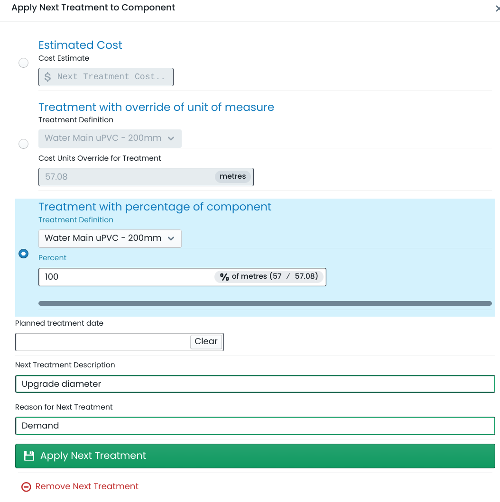This screenshot has height=502, width=500.
Task: Click the Next Treatment Cost input
Action: pyautogui.click(x=106, y=77)
